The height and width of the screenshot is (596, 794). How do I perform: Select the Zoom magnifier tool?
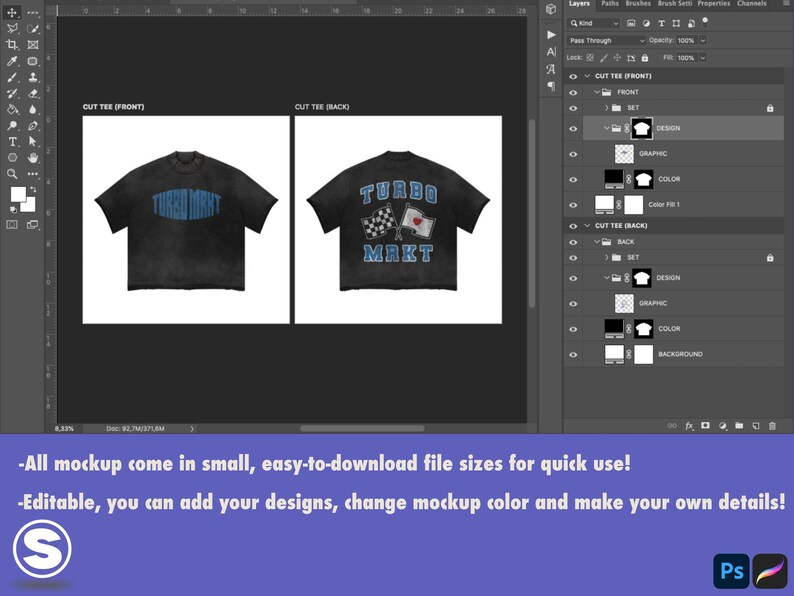click(x=12, y=174)
